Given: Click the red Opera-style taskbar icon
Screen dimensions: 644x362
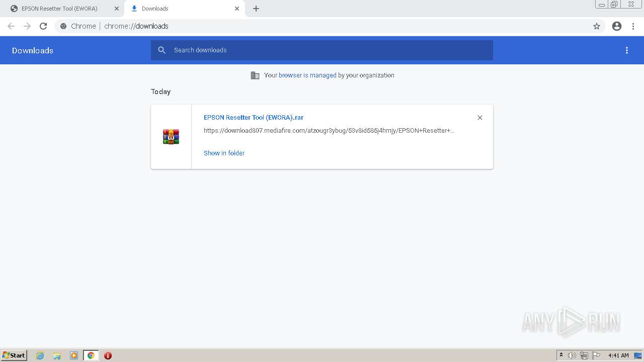Looking at the screenshot, I should coord(108,355).
